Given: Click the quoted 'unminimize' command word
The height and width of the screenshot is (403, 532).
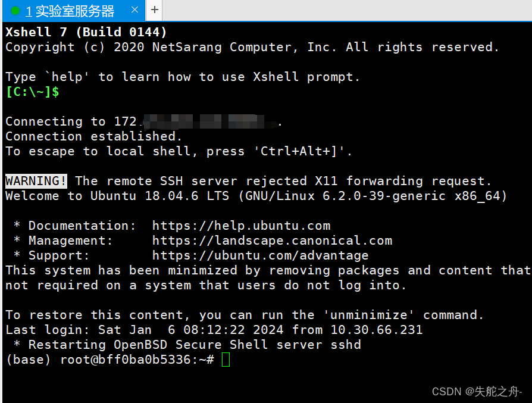Looking at the screenshot, I should 368,315.
